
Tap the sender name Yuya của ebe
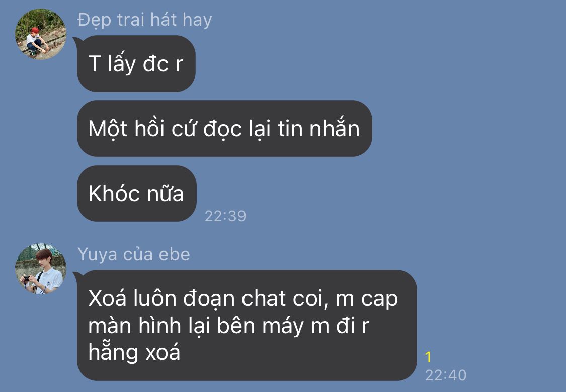click(x=133, y=254)
